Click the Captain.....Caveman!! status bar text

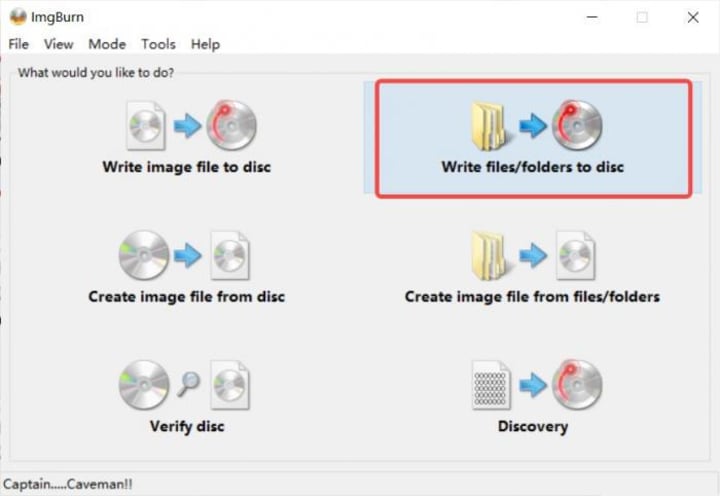pyautogui.click(x=68, y=484)
